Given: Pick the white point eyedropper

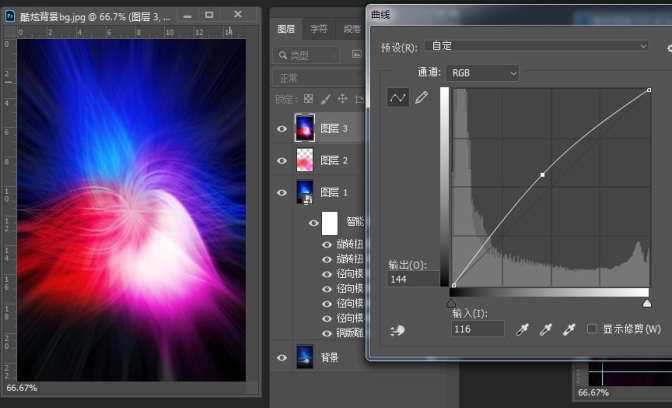Looking at the screenshot, I should 569,329.
